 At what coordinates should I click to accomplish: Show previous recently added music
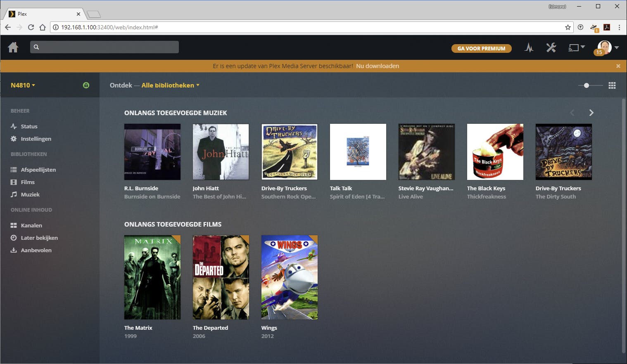coord(572,113)
